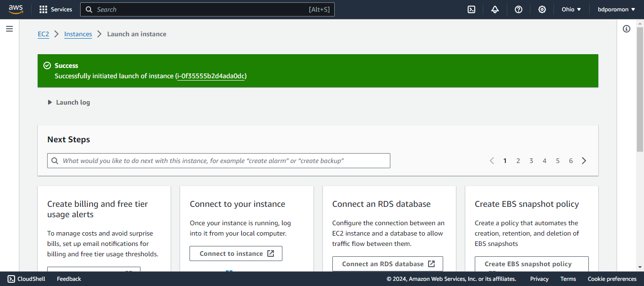
Task: Expand the Ohio region dropdown
Action: (571, 9)
